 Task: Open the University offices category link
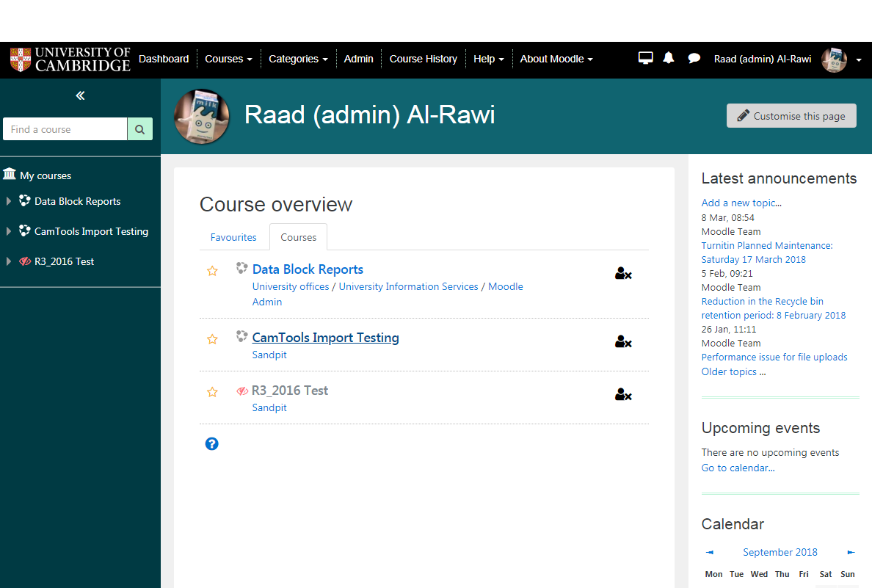(291, 286)
